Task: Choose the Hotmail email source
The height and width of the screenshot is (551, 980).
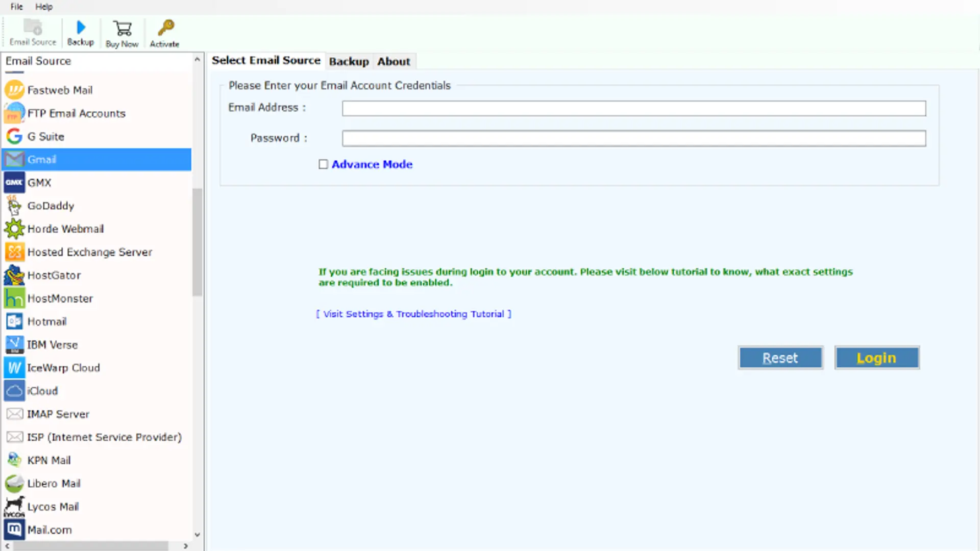Action: (47, 321)
